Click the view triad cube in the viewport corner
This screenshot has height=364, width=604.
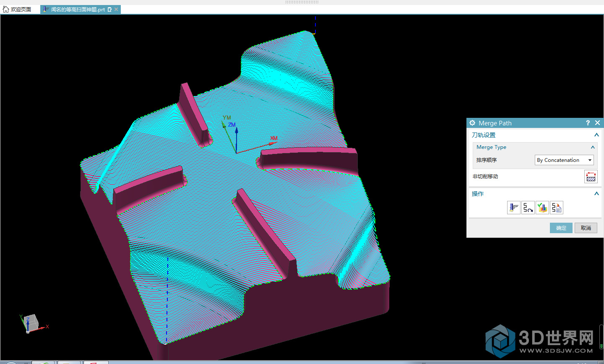tap(31, 322)
